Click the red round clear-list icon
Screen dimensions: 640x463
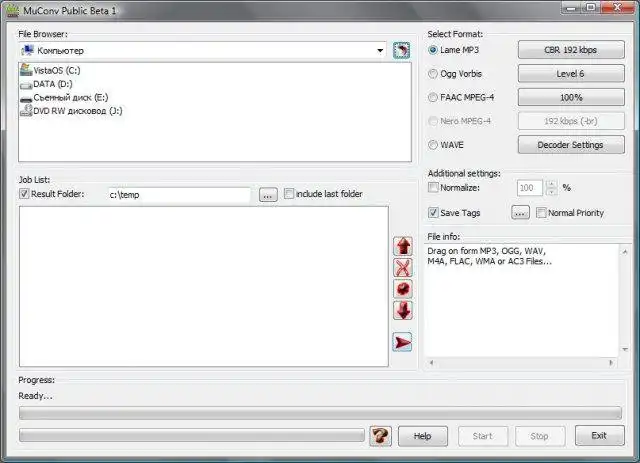(403, 289)
